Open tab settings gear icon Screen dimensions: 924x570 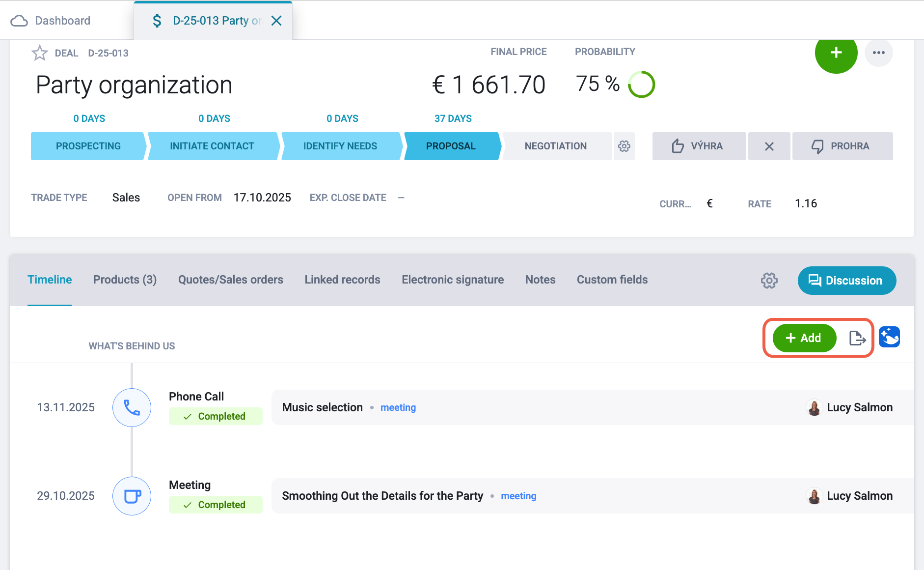click(x=769, y=281)
